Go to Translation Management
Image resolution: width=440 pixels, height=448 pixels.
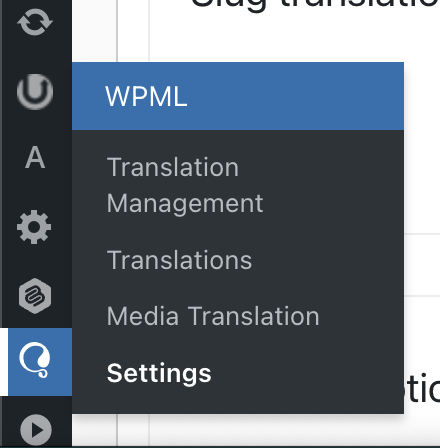[185, 185]
